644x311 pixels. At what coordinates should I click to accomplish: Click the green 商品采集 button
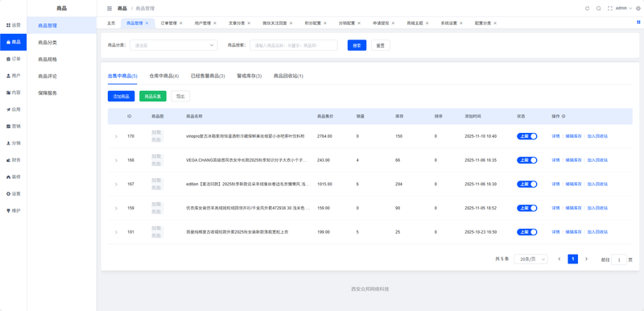coord(153,96)
